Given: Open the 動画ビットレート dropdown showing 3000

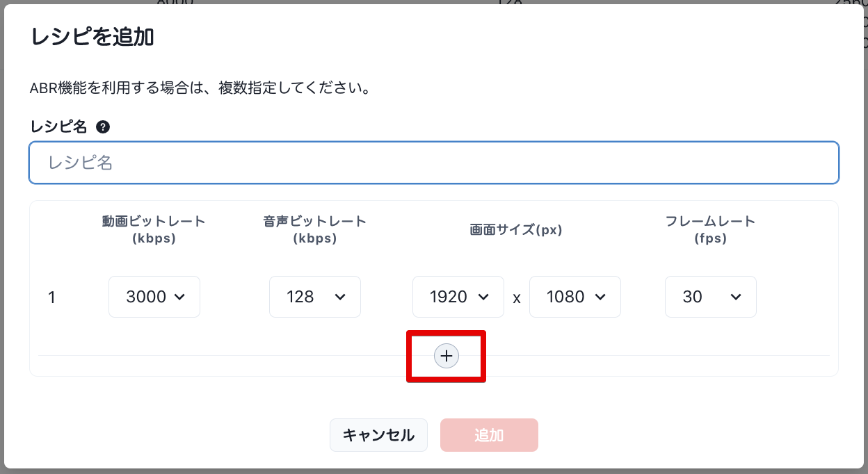Looking at the screenshot, I should pyautogui.click(x=154, y=297).
